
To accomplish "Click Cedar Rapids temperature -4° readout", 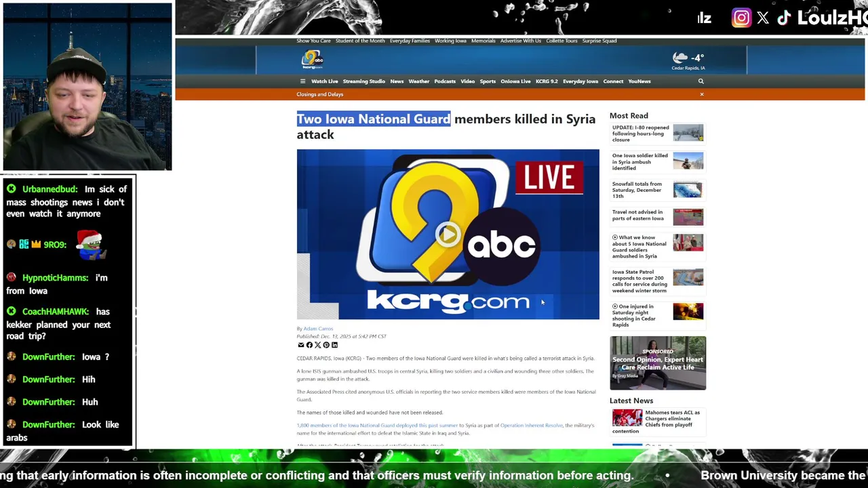I will (x=697, y=58).
